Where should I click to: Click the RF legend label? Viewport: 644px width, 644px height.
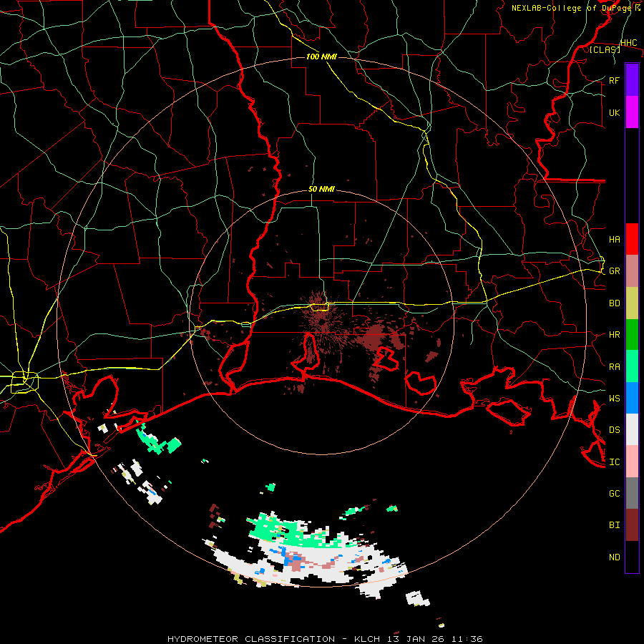click(x=614, y=80)
